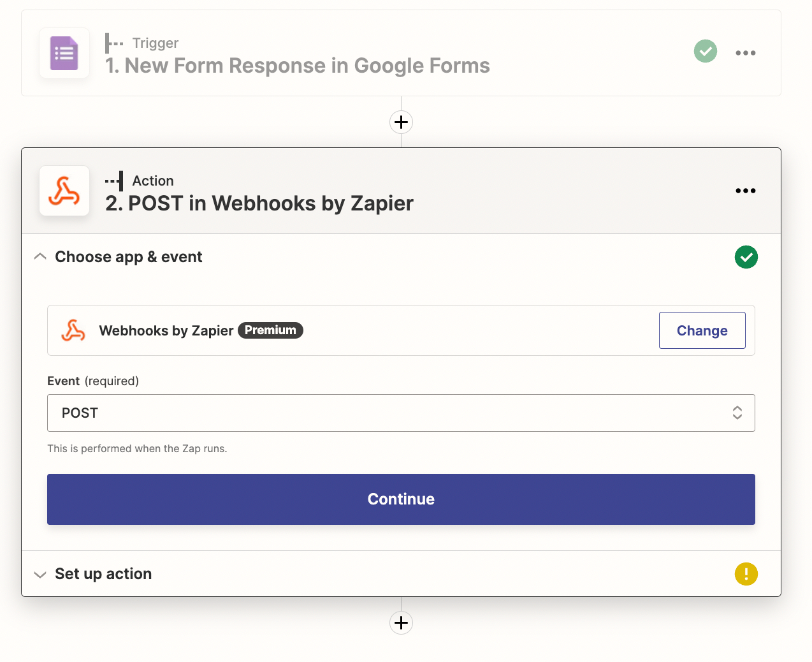The height and width of the screenshot is (662, 812).
Task: Click the yellow warning icon on Set up action
Action: tap(746, 574)
